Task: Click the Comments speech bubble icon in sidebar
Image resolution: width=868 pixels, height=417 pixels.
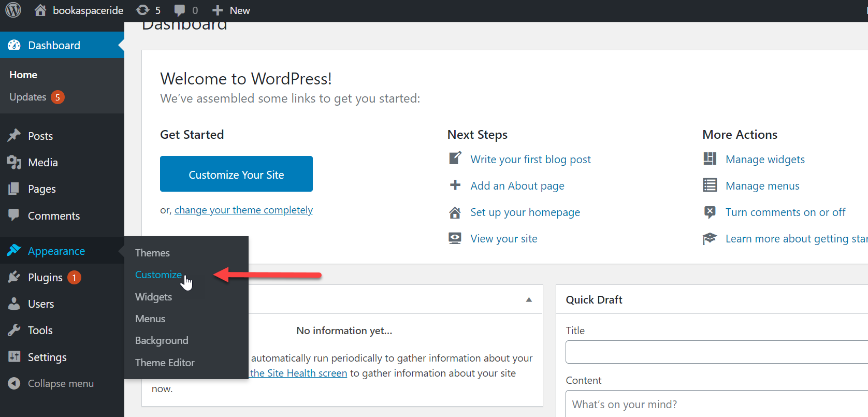Action: (x=14, y=215)
